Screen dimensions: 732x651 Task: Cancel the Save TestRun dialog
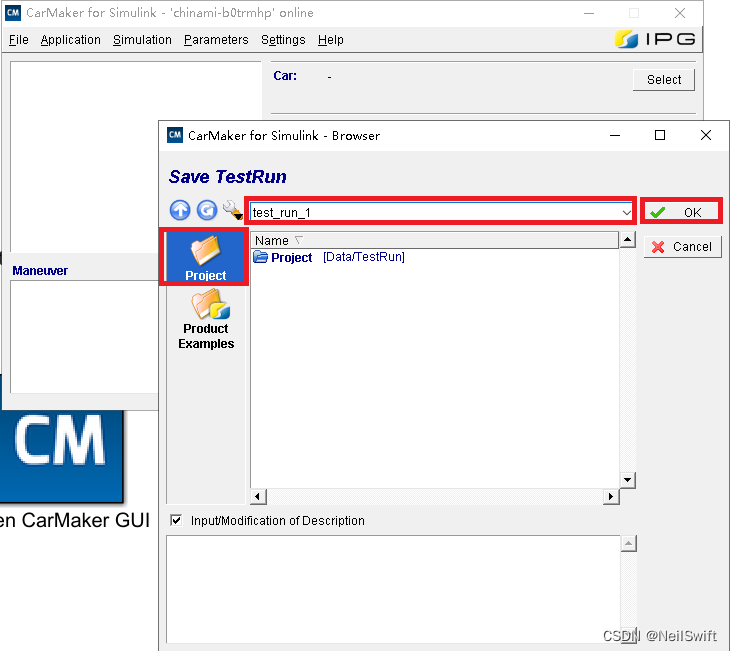pos(683,247)
